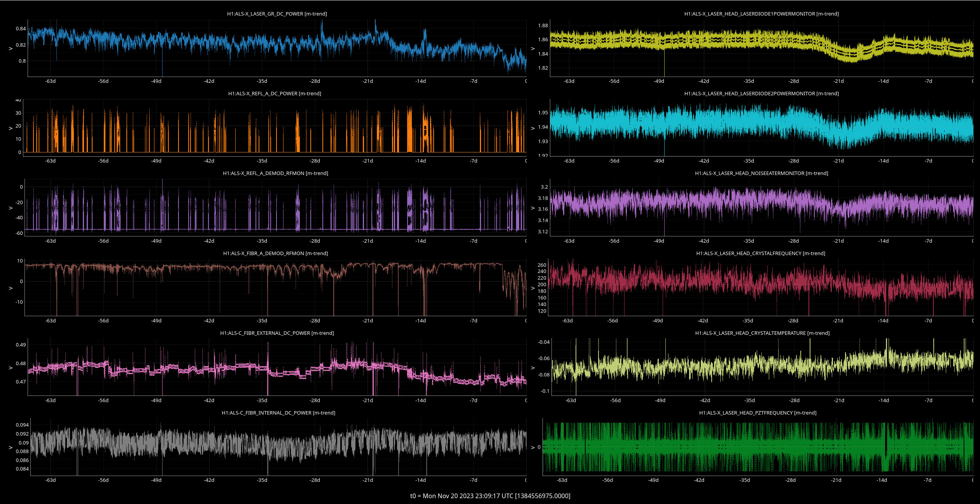Screen dimensions: 980x504
Task: Click the H1:ALS-X_LASER_GR_DC_POWER plot title
Action: (277, 14)
